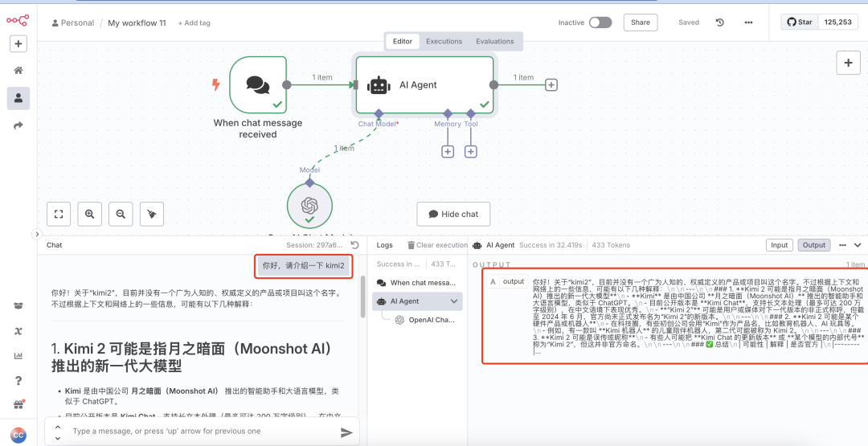Select the OpenAI Chat log entry
868x446 pixels.
pyautogui.click(x=425, y=320)
